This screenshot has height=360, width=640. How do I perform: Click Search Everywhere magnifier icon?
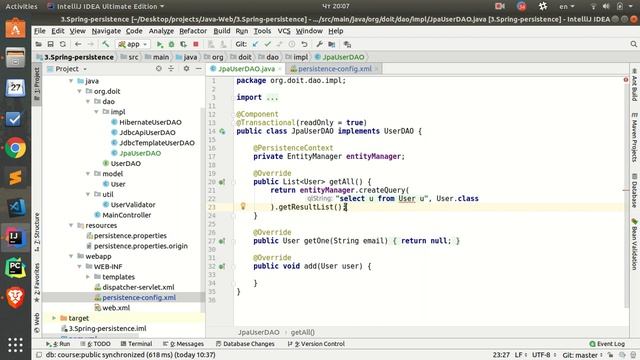(x=633, y=44)
